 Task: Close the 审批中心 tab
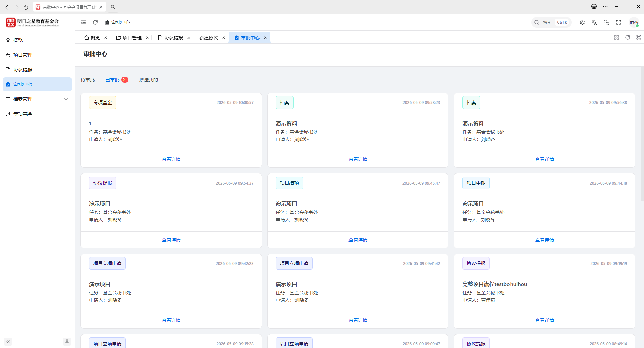[x=265, y=38]
